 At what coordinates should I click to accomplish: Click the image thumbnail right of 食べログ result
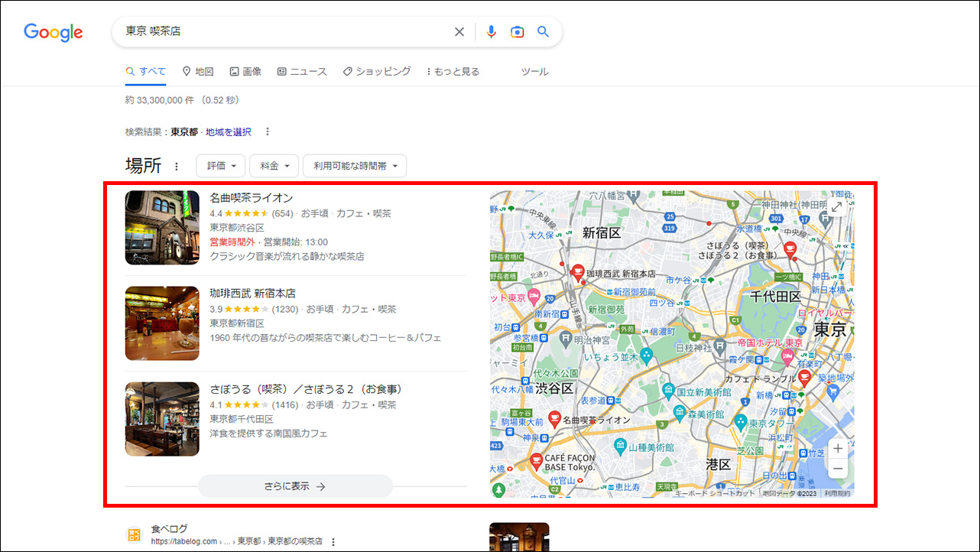click(x=519, y=537)
